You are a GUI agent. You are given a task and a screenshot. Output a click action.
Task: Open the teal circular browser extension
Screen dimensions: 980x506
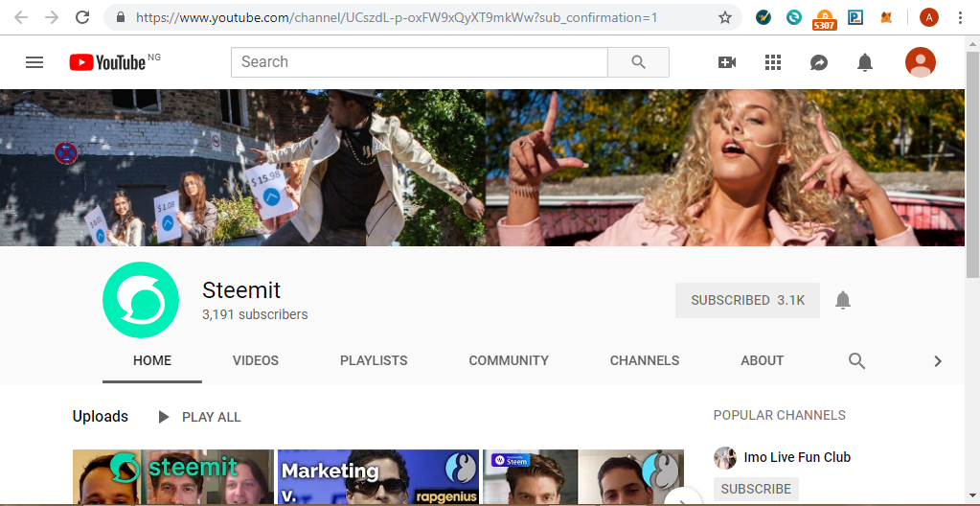pyautogui.click(x=794, y=17)
